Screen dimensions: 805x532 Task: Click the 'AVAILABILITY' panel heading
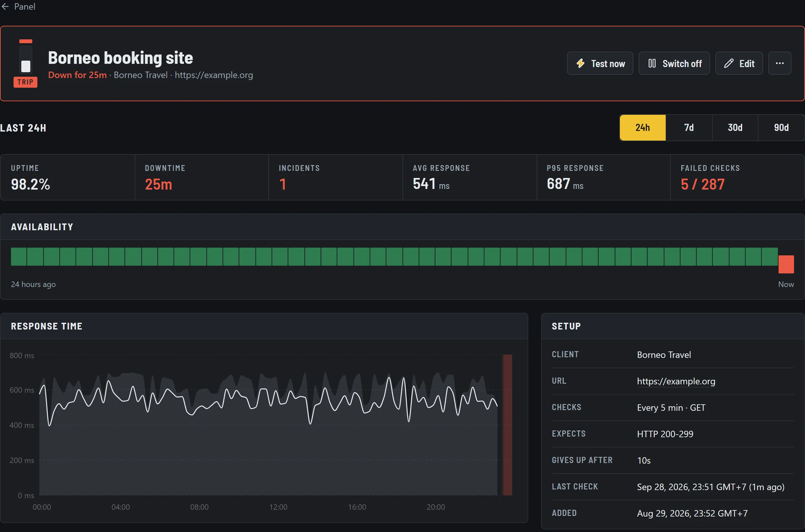(x=42, y=227)
